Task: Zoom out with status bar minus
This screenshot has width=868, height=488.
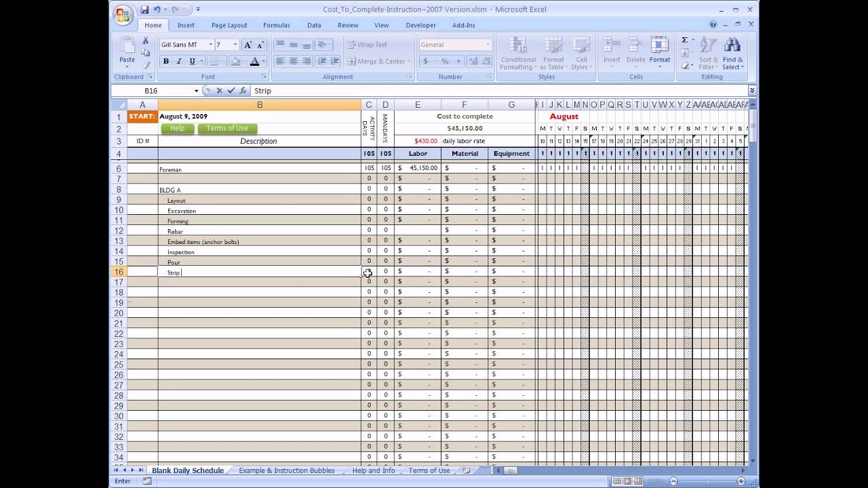Action: (673, 481)
